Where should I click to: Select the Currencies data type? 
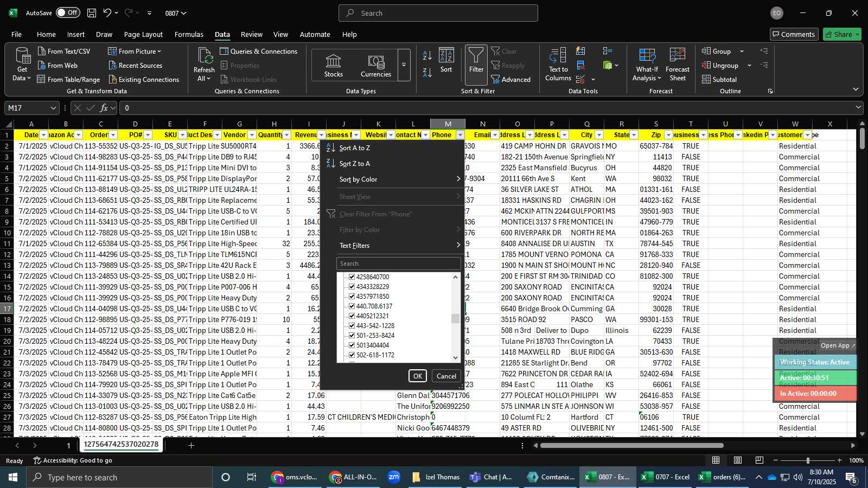pos(375,65)
